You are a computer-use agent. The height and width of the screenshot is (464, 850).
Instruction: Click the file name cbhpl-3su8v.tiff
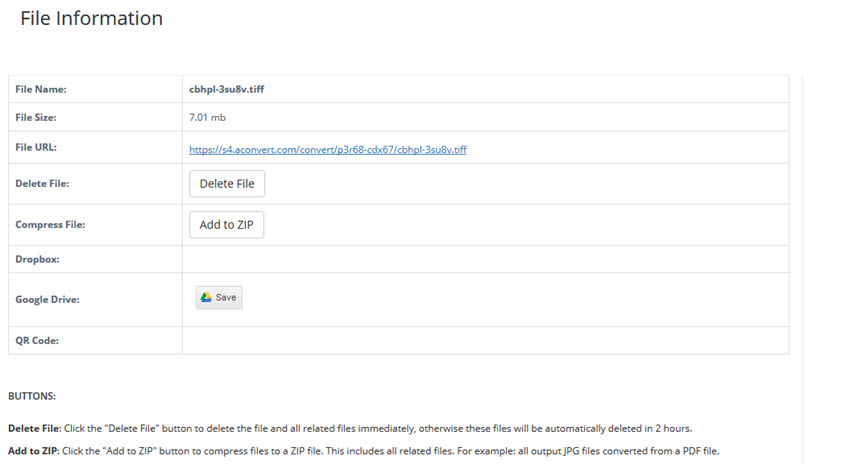[x=227, y=89]
